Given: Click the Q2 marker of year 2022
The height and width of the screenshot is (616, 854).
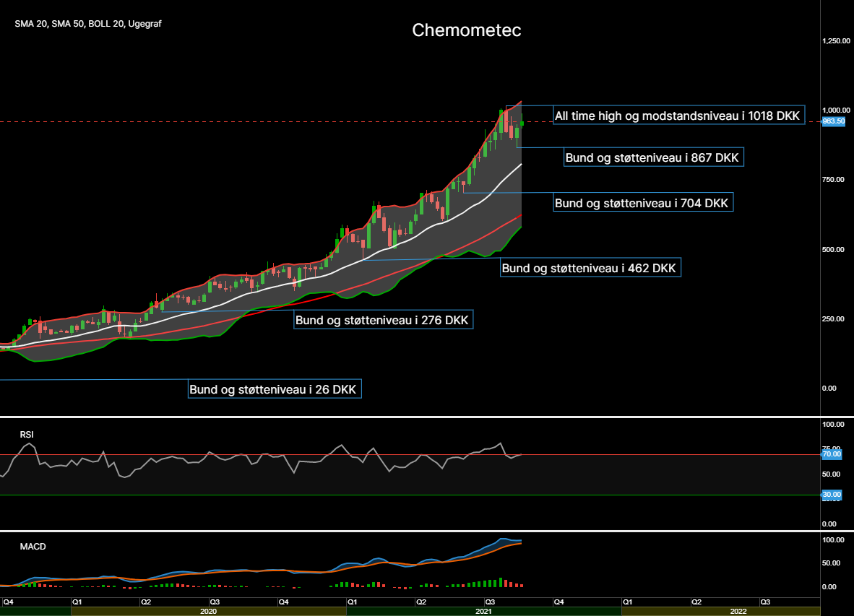Looking at the screenshot, I should coord(696,602).
